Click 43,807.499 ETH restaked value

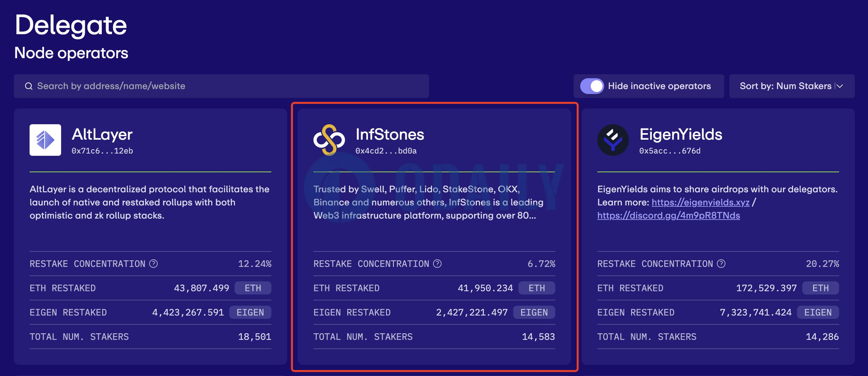[x=201, y=288]
